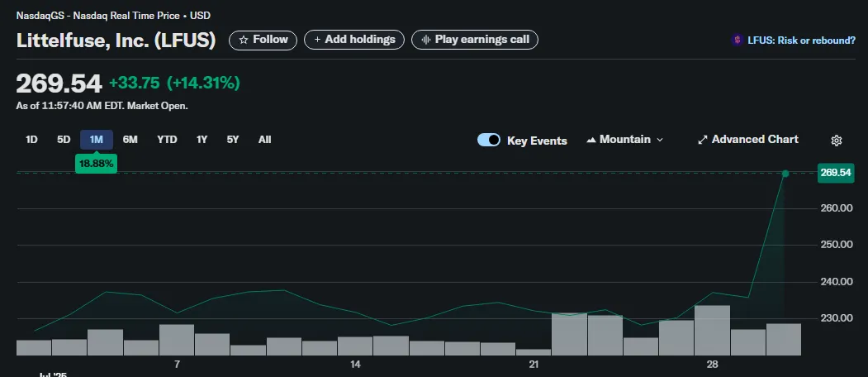The image size is (868, 377).
Task: Click the +33.75 price change value
Action: 135,84
